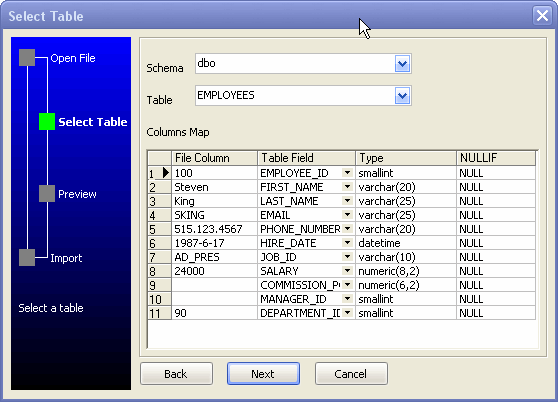Click the Table Field column header
Screen dimensions: 558x402
click(x=306, y=158)
